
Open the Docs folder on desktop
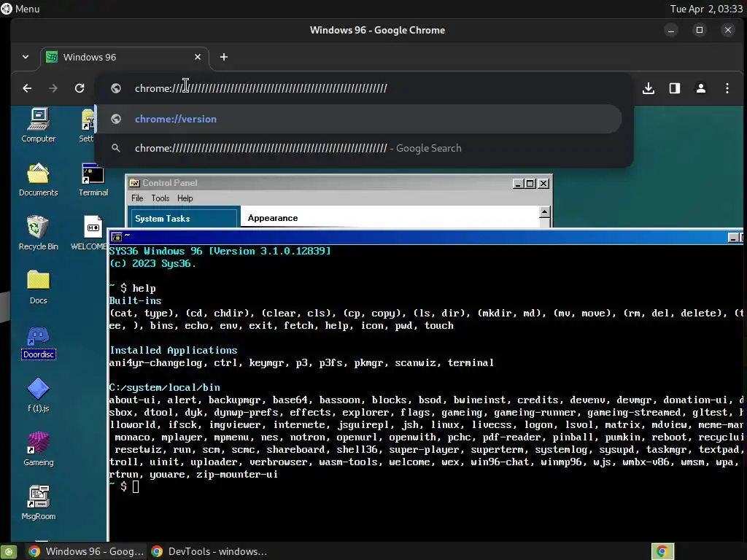pyautogui.click(x=38, y=287)
